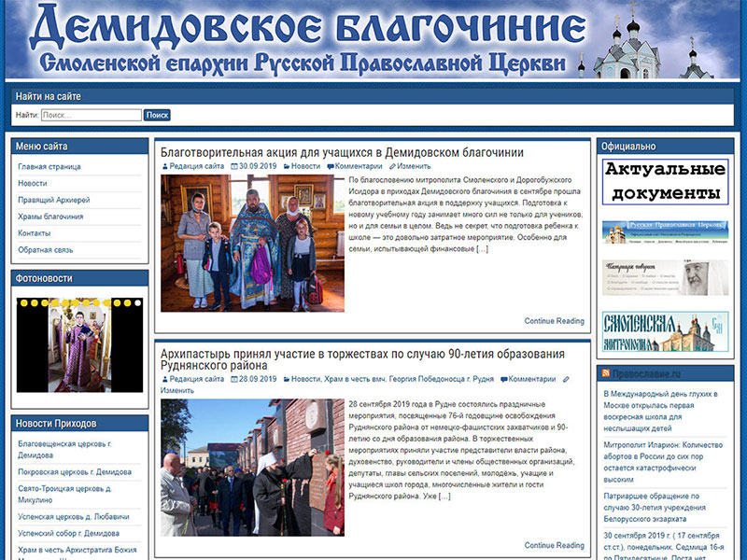Screen dimensions: 747x560
Task: Open Комментарии for the Rudnya post
Action: 532,380
